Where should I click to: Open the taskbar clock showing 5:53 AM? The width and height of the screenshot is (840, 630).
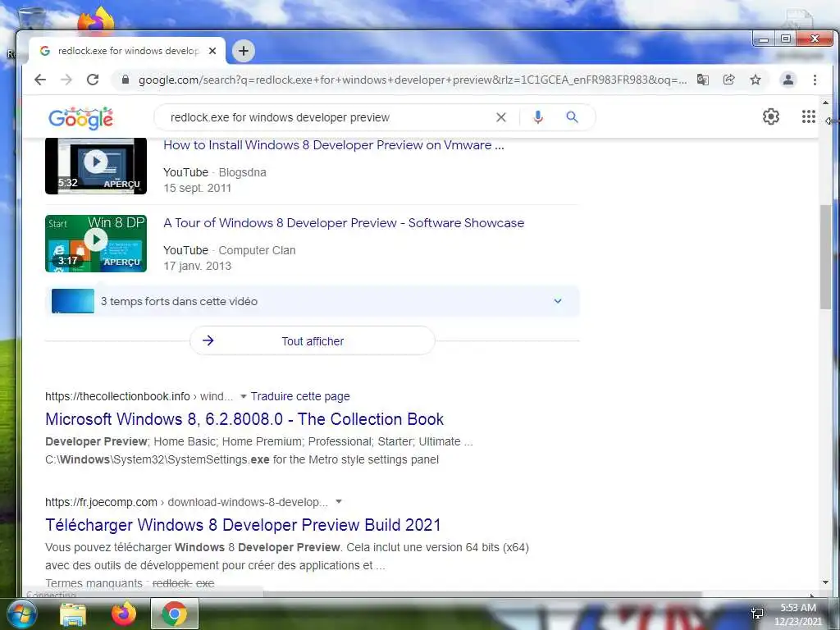coord(797,614)
